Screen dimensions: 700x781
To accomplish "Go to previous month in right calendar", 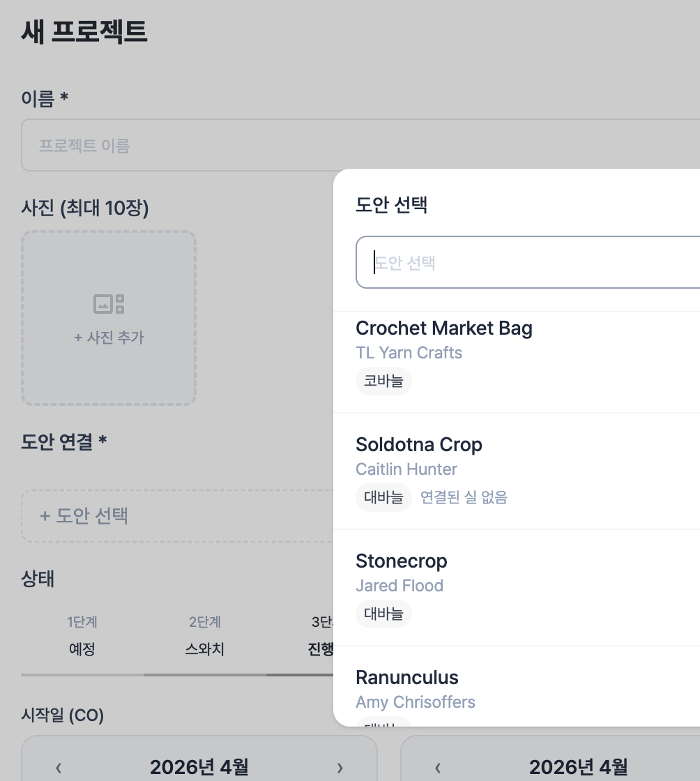I will [x=438, y=768].
